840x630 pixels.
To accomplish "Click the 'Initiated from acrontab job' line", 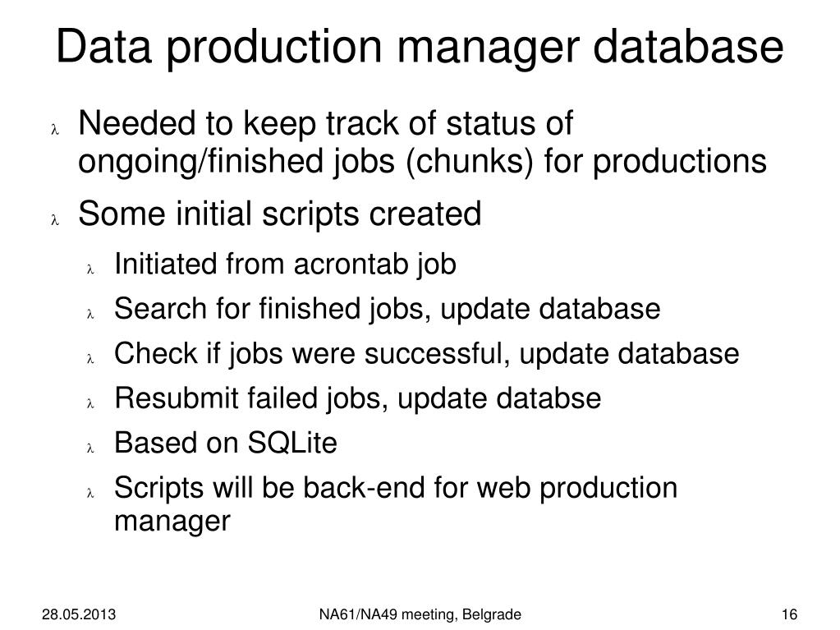I will click(285, 265).
